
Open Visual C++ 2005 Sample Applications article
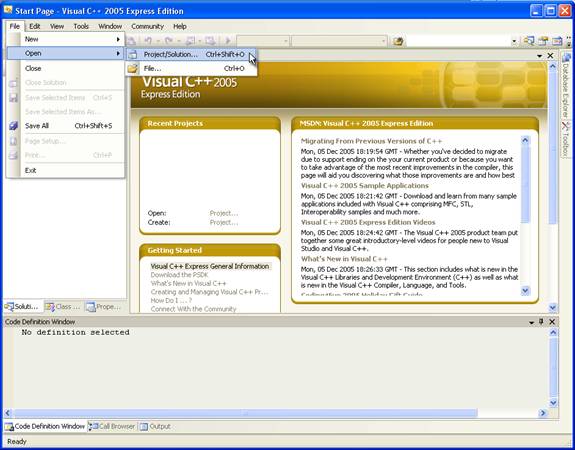[365, 186]
